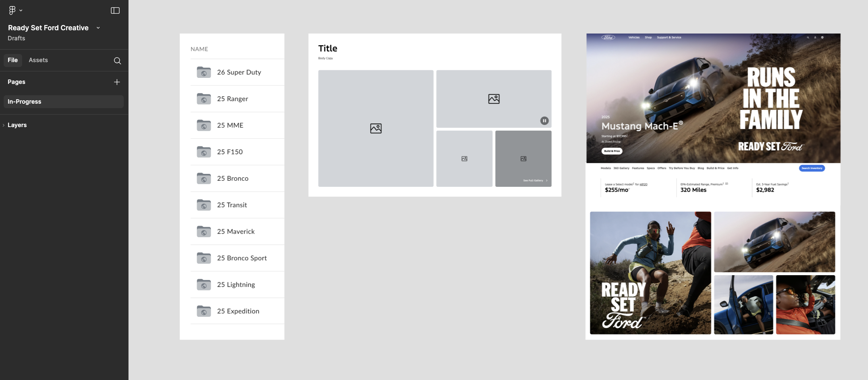Viewport: 868px width, 380px height.
Task: Add a new page with the plus icon
Action: [117, 82]
